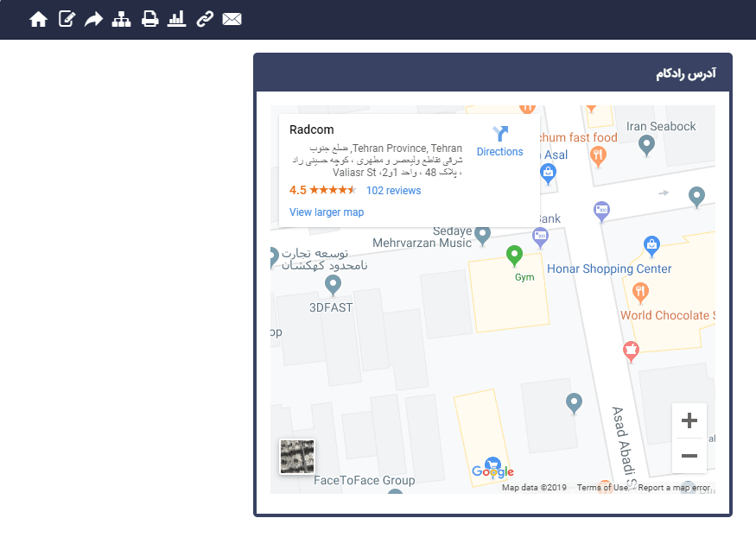The height and width of the screenshot is (556, 756).
Task: Open the View larger map link
Action: point(326,212)
